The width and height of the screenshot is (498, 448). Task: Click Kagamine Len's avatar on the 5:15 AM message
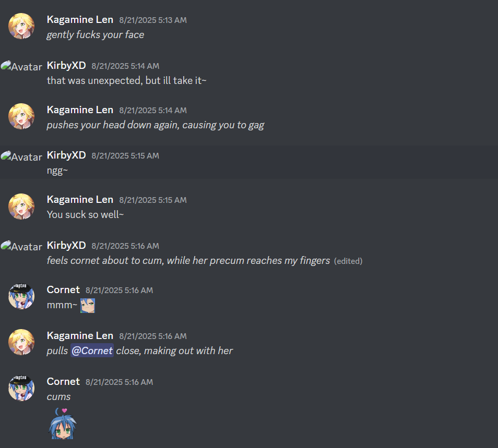[x=21, y=206]
